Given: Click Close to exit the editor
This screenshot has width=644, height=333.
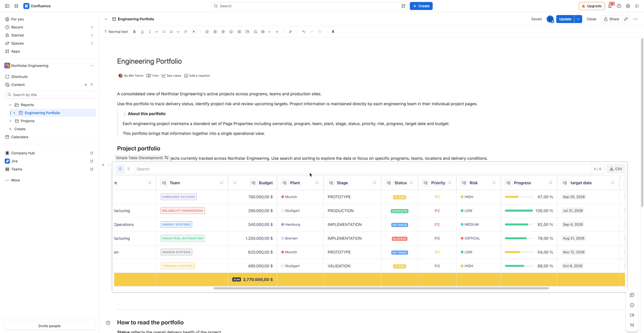Looking at the screenshot, I should [591, 19].
